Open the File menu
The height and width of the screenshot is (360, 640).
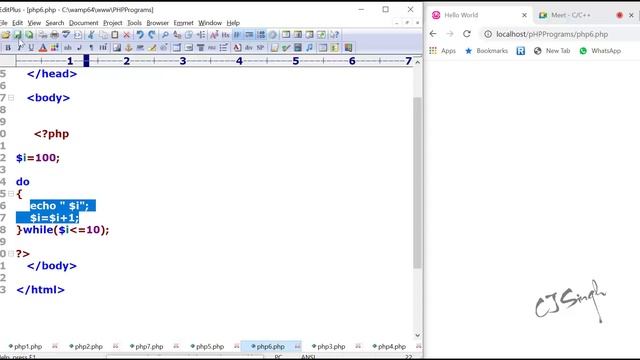pyautogui.click(x=4, y=23)
